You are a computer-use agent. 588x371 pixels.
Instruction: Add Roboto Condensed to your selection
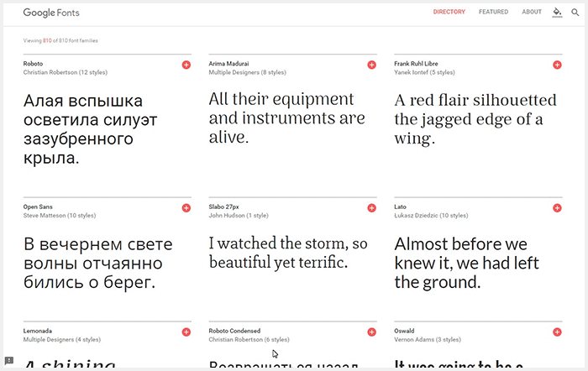371,333
